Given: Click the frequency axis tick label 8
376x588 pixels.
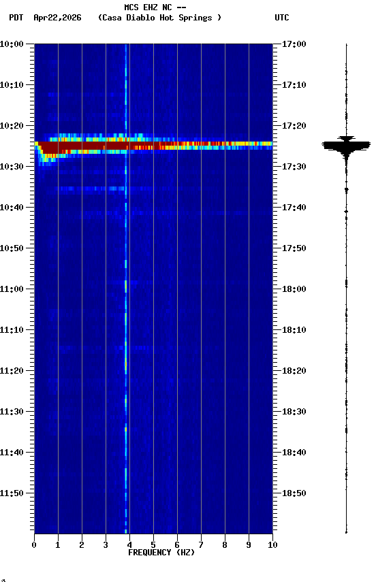Looking at the screenshot, I should coord(225,545).
